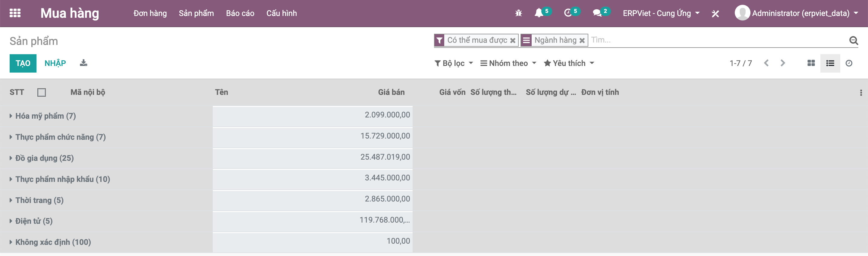Screen dimensions: 868x256
Task: Open Administrator user menu
Action: 797,13
